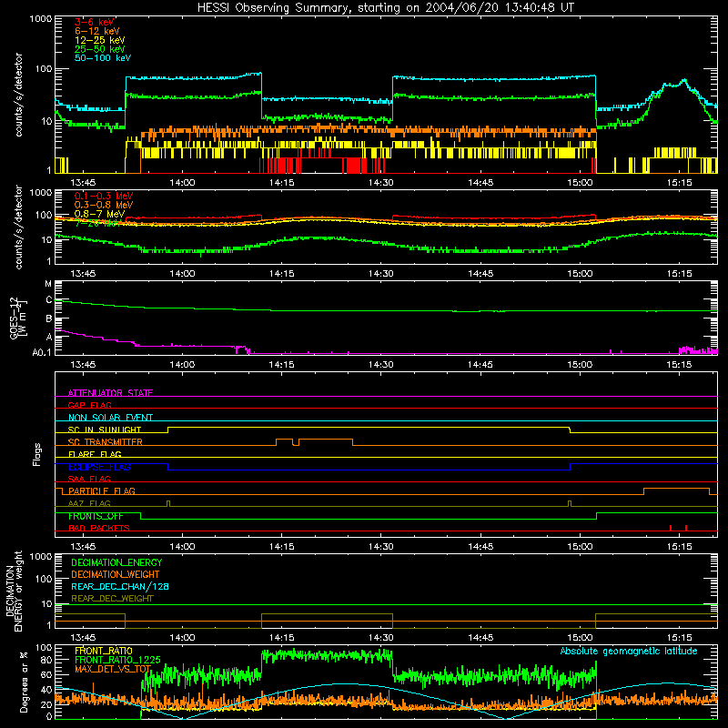This screenshot has height=728, width=728.
Task: Pick the cyan 50-100 keV legend label
Action: tap(103, 58)
